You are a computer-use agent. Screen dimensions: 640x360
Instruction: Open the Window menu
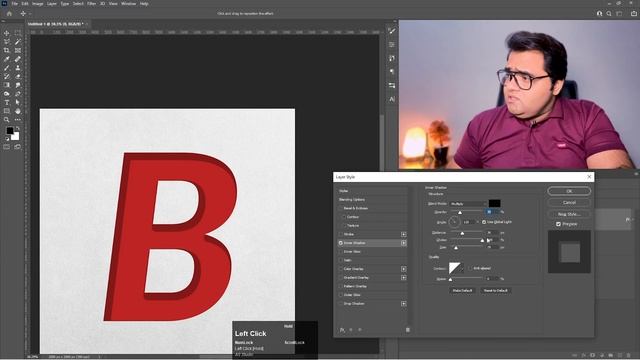coord(129,3)
